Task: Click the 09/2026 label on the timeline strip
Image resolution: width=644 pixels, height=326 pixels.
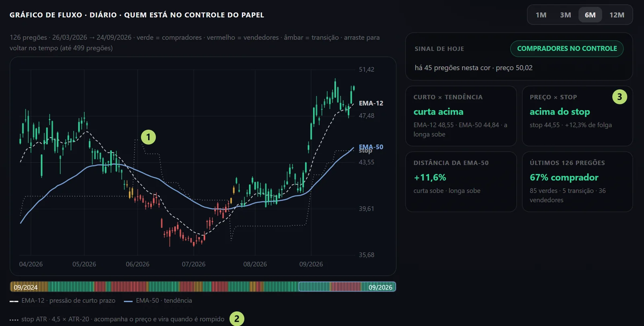Action: click(380, 287)
